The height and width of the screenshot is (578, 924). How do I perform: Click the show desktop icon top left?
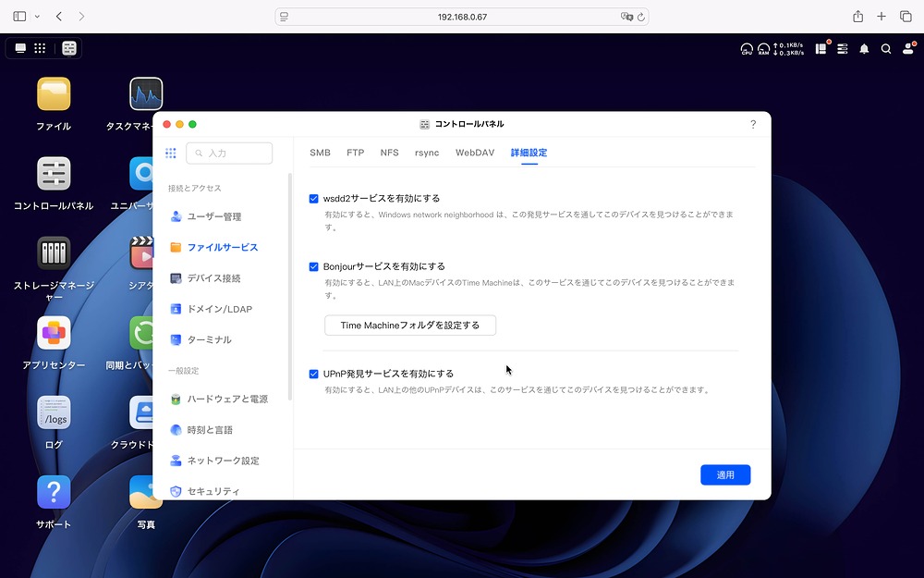pos(19,47)
